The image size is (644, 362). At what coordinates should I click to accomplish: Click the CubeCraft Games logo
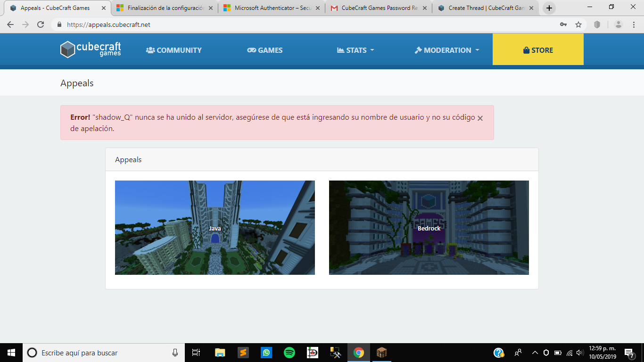coord(91,49)
